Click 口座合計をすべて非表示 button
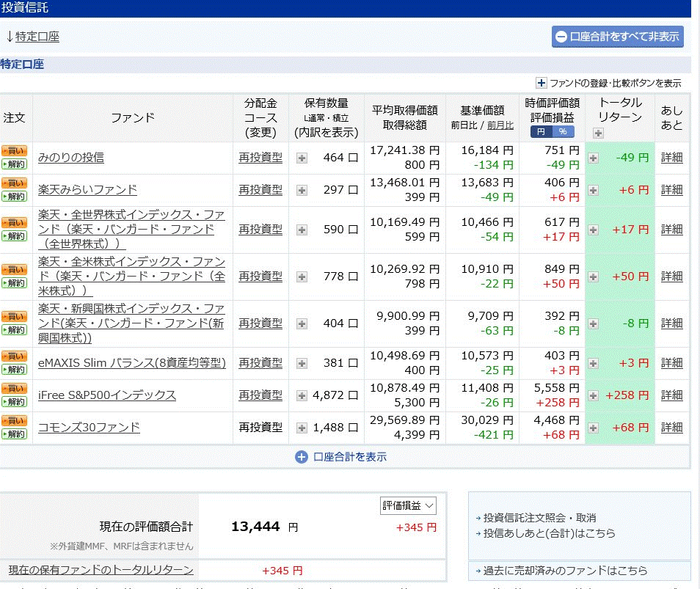Image resolution: width=700 pixels, height=589 pixels. (x=617, y=37)
